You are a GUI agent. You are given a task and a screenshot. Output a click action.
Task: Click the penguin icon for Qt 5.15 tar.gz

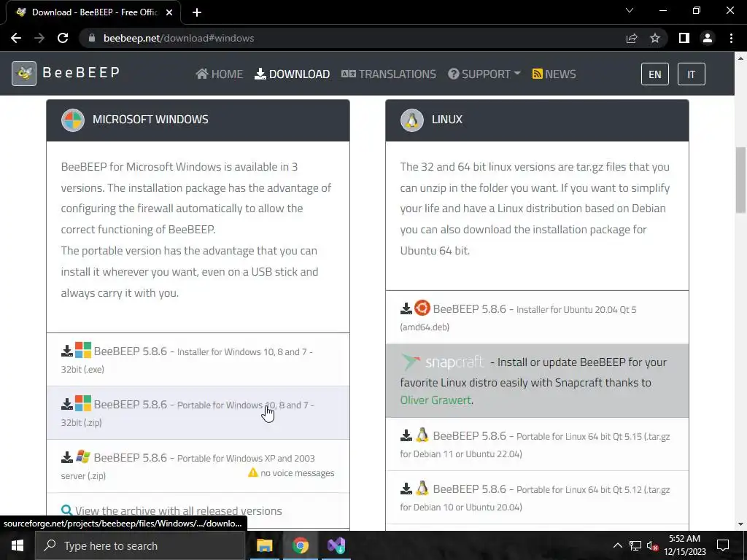(x=422, y=435)
